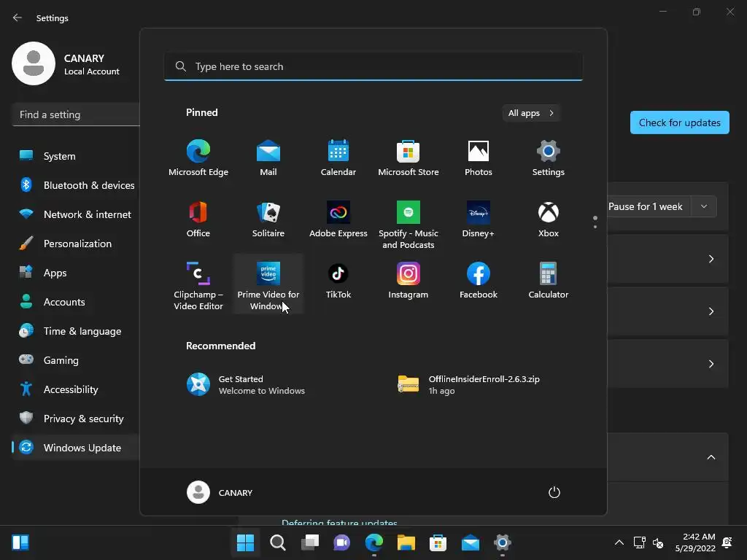Open All apps list
This screenshot has height=560, width=747.
tap(531, 113)
